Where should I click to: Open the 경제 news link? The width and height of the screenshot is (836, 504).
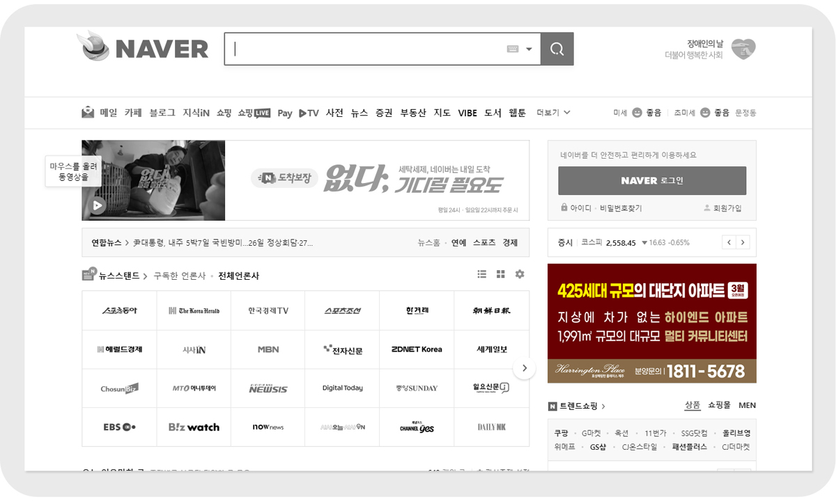[x=510, y=243]
